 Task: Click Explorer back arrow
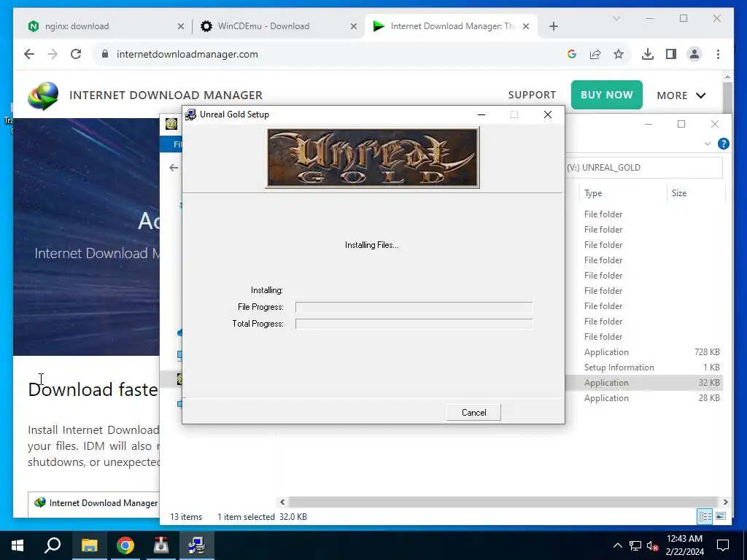(174, 168)
